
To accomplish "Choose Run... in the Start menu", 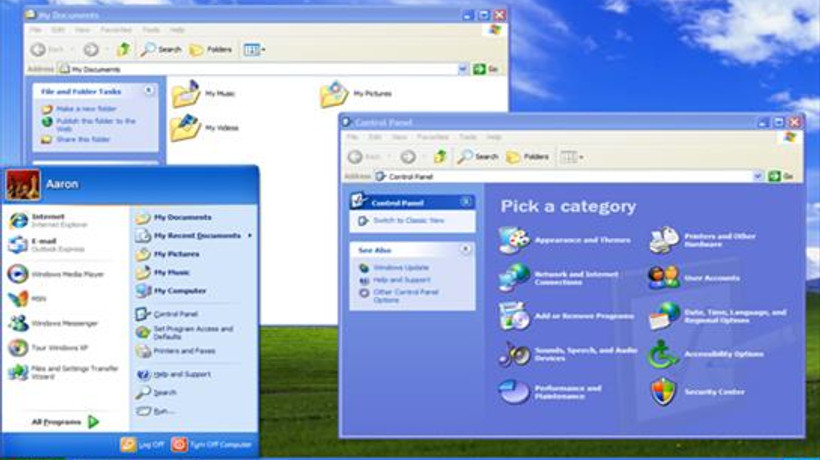I will coord(155,411).
